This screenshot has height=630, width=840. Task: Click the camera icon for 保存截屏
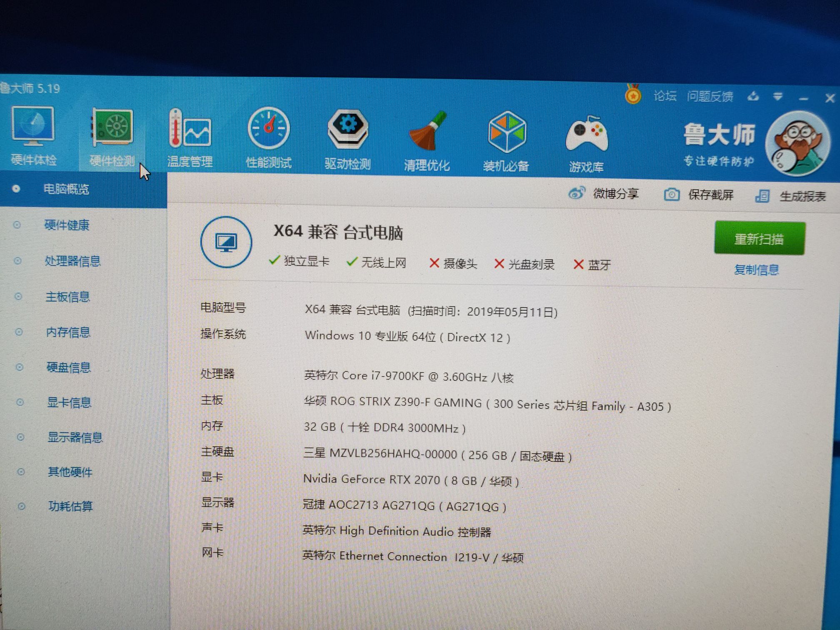[672, 195]
